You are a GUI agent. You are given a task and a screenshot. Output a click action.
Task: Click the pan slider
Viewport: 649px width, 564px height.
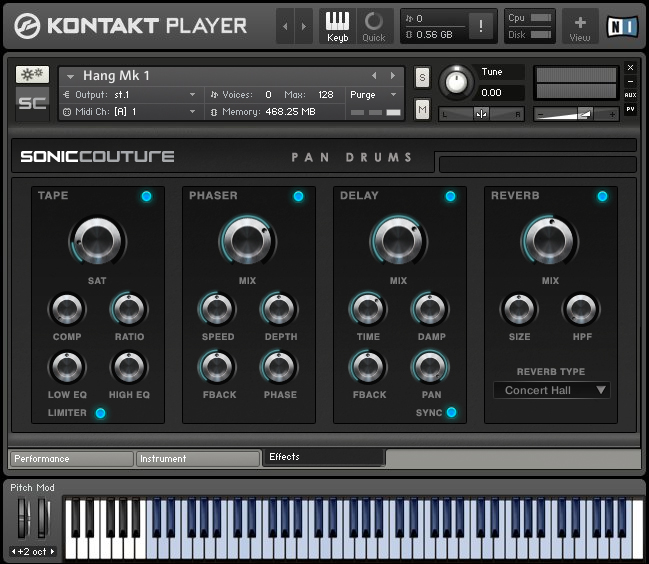click(481, 114)
